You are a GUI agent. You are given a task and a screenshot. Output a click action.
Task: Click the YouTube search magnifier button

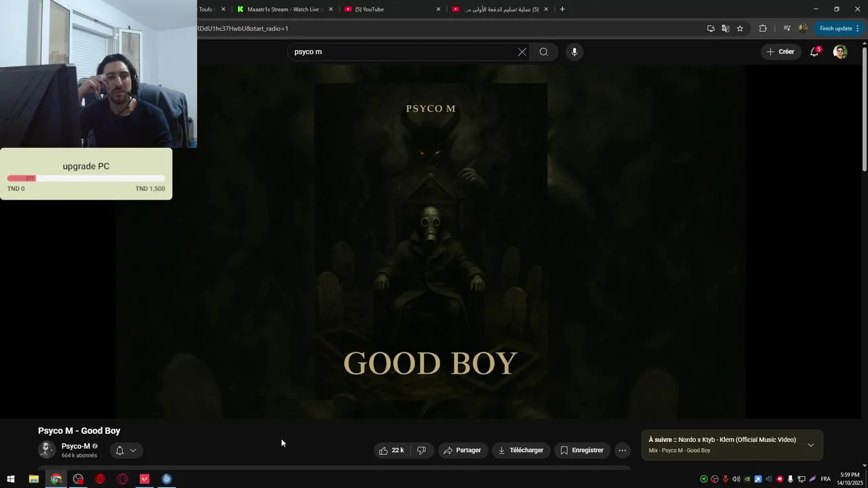click(544, 52)
